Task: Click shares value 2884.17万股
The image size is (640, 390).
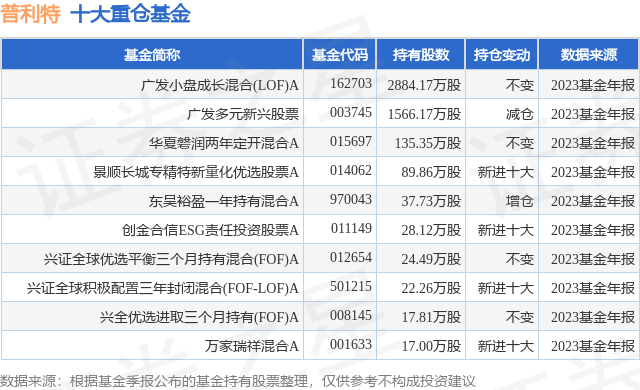Action: 424,85
